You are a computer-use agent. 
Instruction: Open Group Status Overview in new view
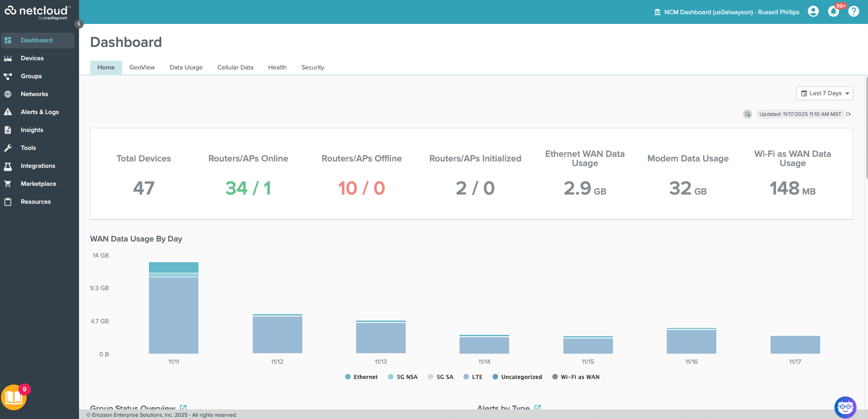pyautogui.click(x=184, y=408)
